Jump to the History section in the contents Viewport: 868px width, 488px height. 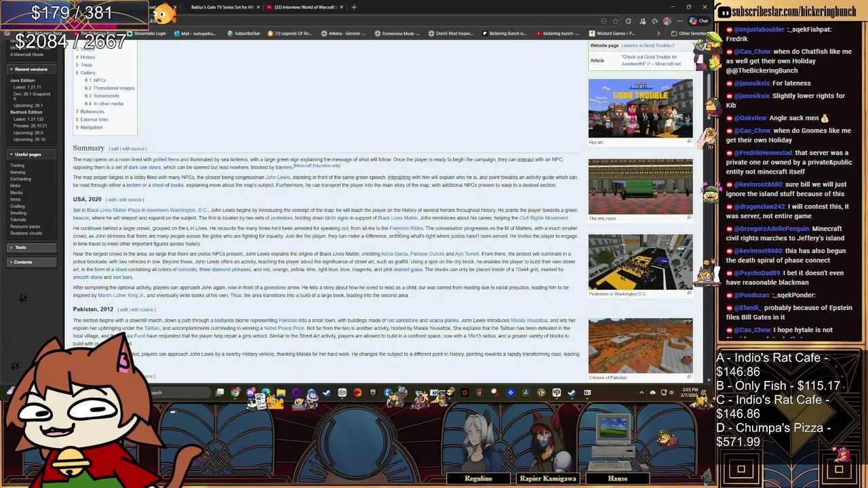pos(88,57)
